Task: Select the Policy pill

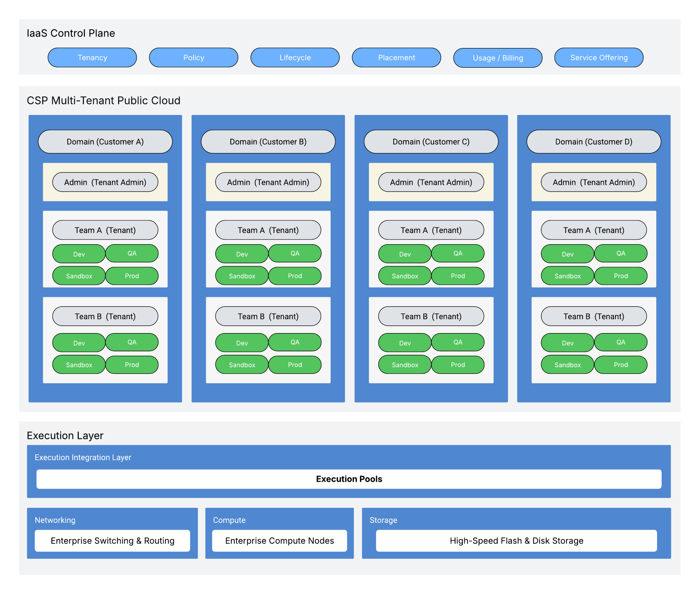Action: point(194,58)
